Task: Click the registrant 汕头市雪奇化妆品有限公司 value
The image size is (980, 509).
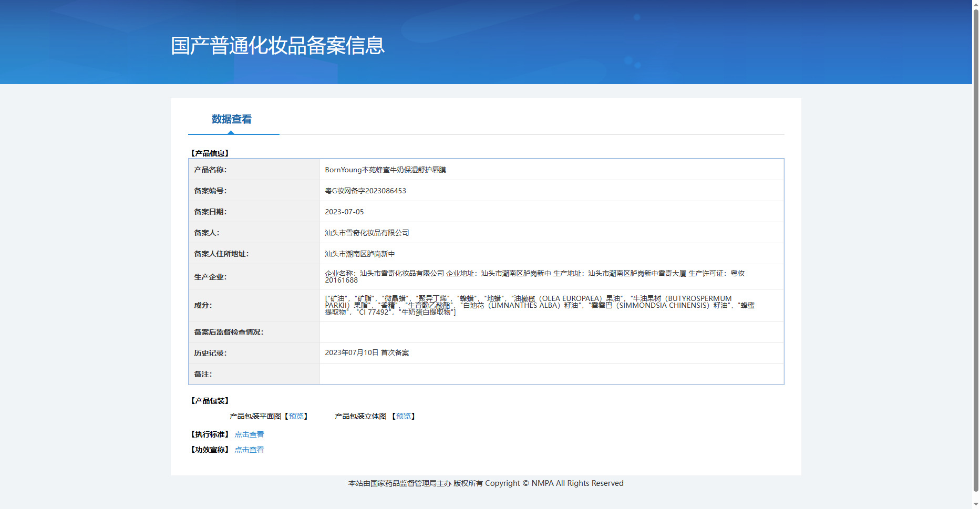Action: [367, 233]
